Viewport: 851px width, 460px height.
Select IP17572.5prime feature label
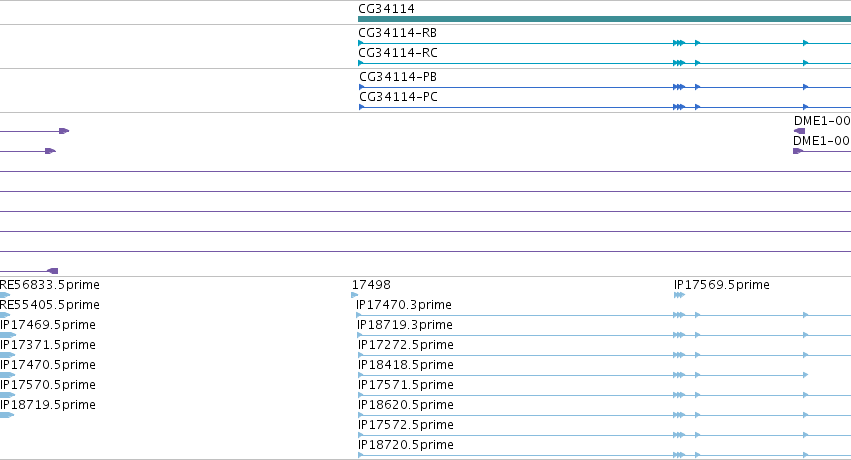tap(405, 425)
